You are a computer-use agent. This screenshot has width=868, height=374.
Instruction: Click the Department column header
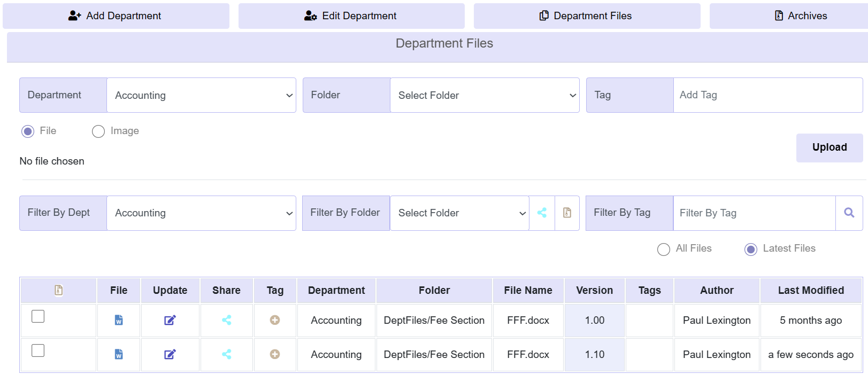336,290
